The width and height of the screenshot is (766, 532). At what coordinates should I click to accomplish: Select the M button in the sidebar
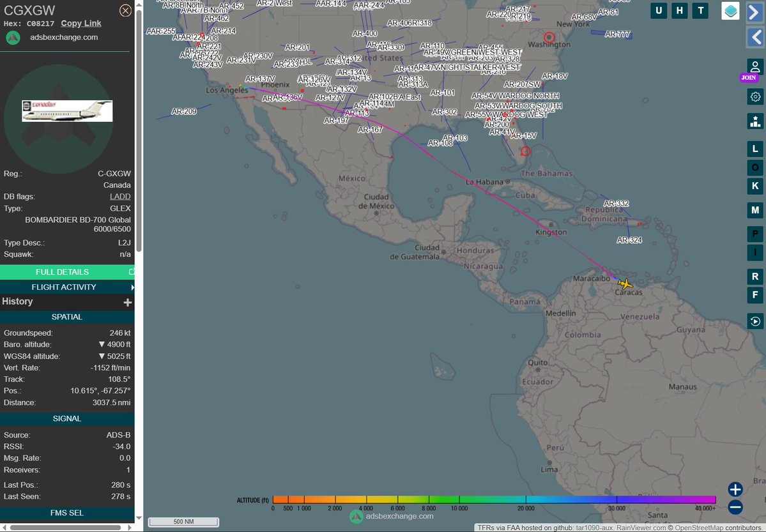click(x=755, y=210)
